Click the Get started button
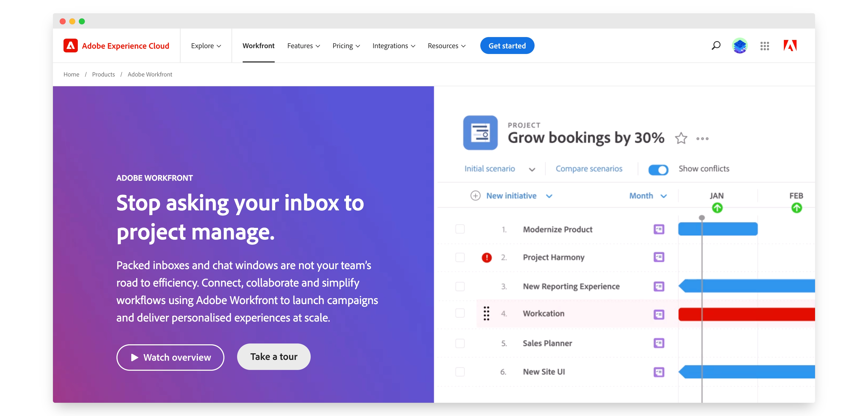Screen dimensions: 868x416 pos(507,46)
